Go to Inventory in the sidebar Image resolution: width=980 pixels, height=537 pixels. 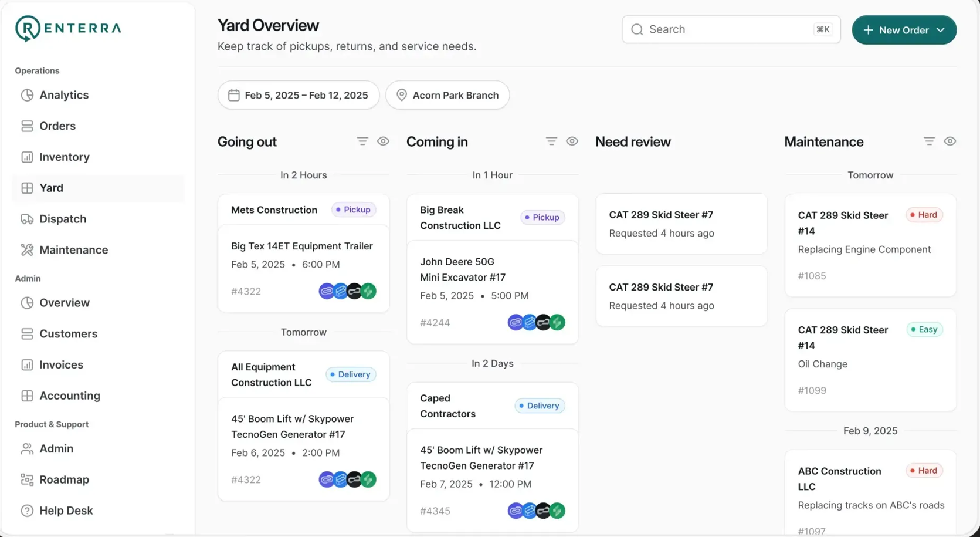(63, 157)
